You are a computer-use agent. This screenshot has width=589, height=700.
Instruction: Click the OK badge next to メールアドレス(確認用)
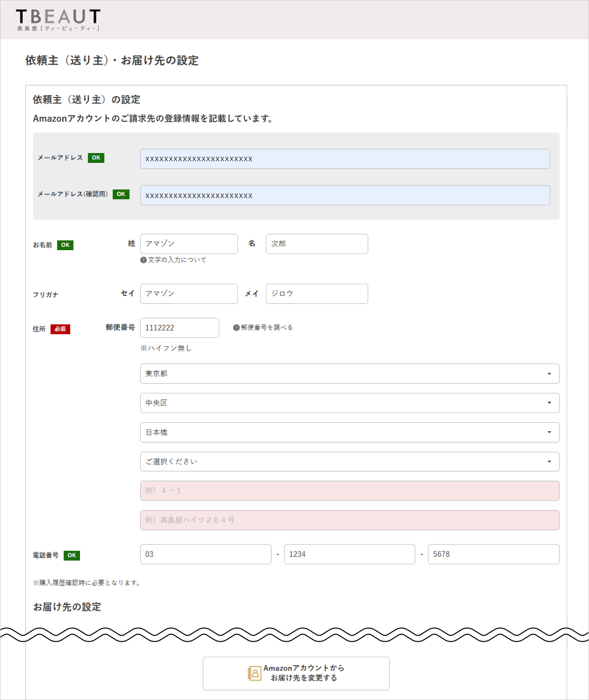[x=121, y=194]
